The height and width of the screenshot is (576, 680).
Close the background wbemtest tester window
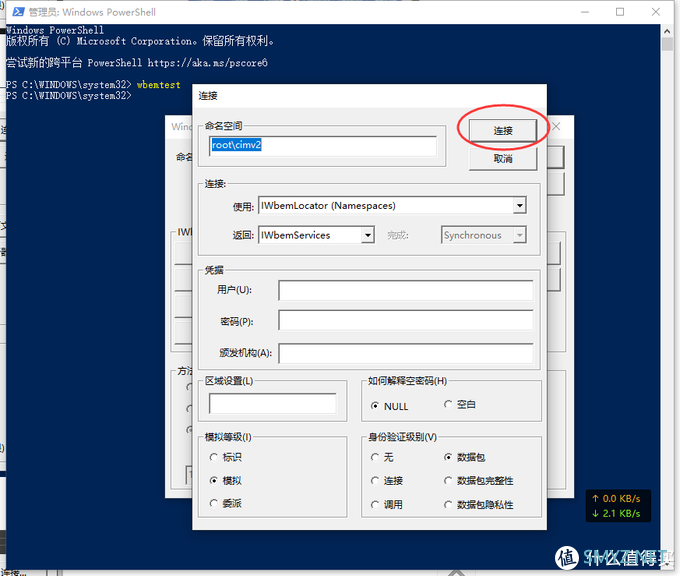coord(556,126)
